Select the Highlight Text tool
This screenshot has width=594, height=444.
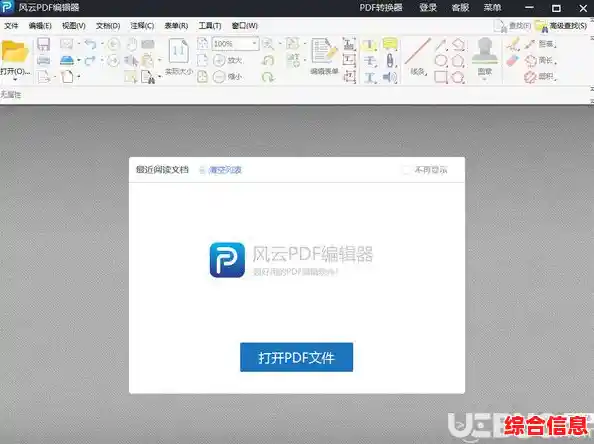369,44
